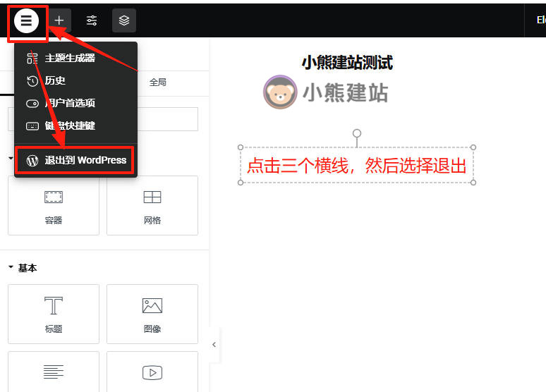The image size is (546, 392).
Task: Select the 网格 grid widget
Action: [x=152, y=205]
